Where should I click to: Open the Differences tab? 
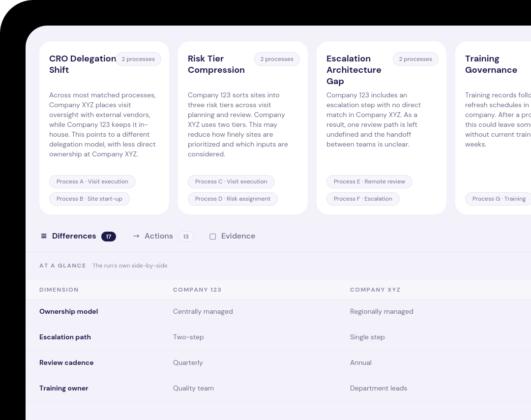coord(78,236)
